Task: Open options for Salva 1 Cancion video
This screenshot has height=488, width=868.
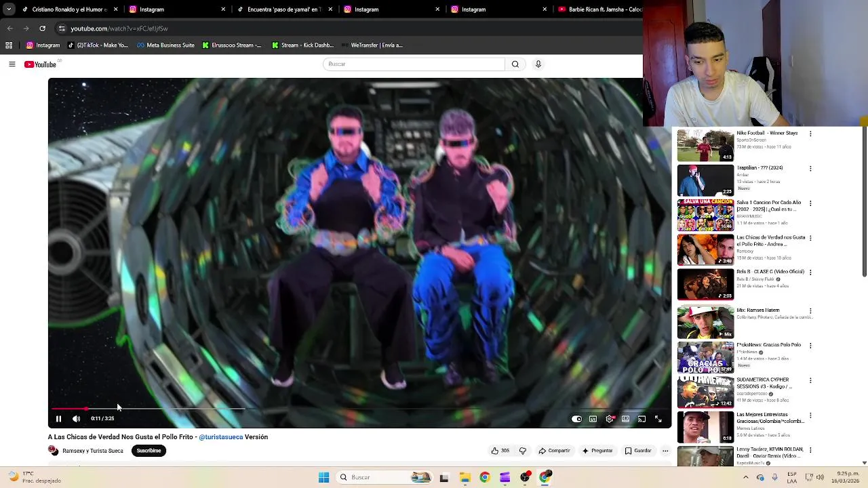Action: tap(810, 203)
